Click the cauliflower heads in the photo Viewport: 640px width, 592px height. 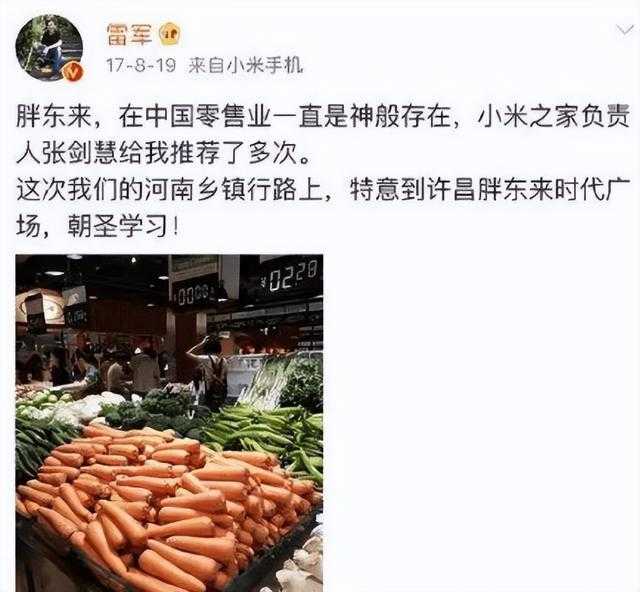tap(82, 408)
